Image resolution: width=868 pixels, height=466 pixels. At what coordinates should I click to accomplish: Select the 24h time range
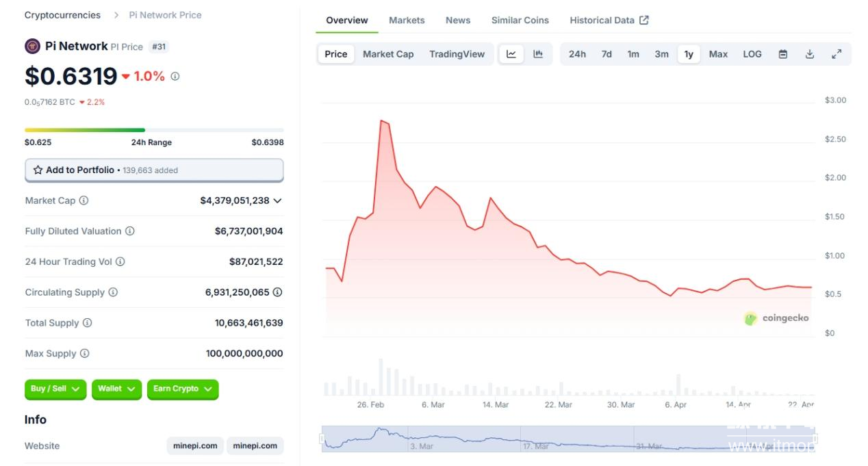pyautogui.click(x=577, y=54)
